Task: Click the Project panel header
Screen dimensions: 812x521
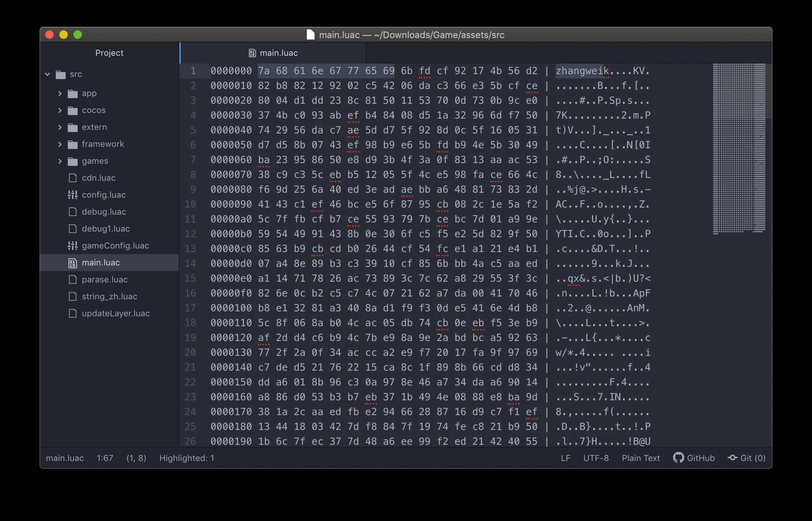Action: coord(109,53)
